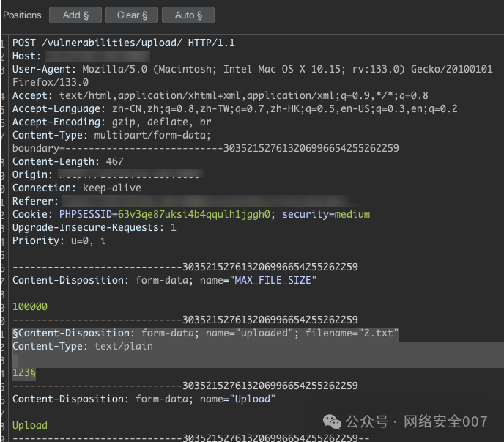Click the 123§ payload marker line
The width and height of the screenshot is (504, 442).
24,372
